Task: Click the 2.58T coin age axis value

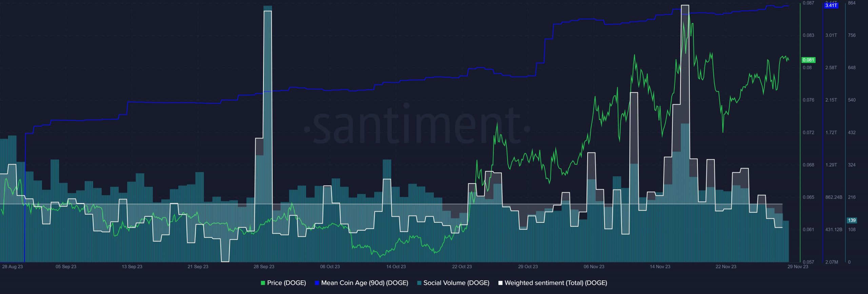Action: pos(831,68)
